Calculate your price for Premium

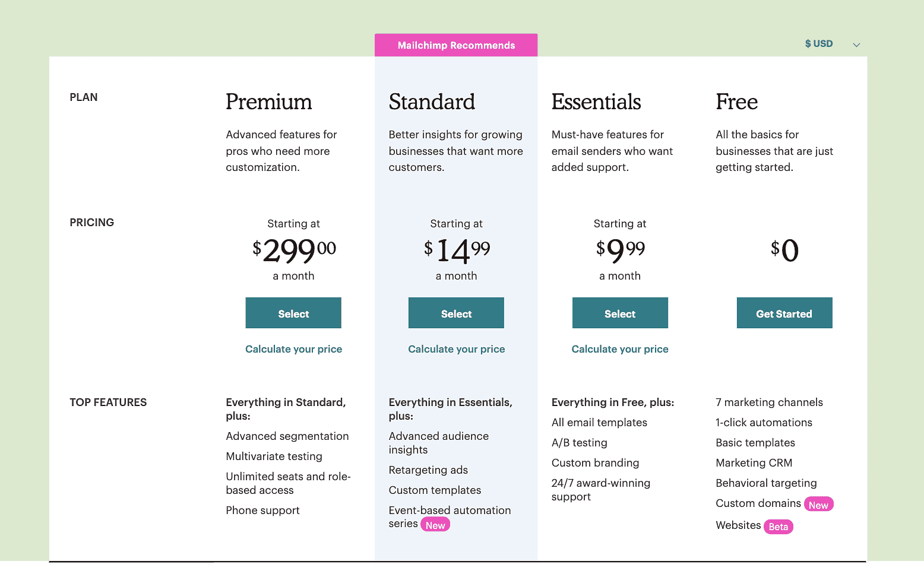pyautogui.click(x=293, y=349)
